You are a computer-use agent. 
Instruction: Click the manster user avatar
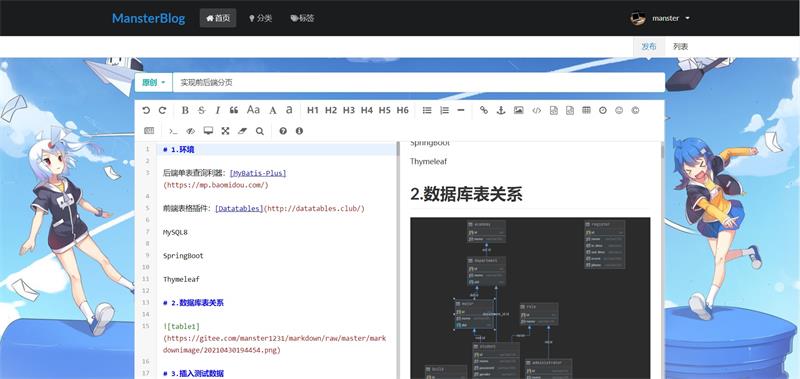638,18
